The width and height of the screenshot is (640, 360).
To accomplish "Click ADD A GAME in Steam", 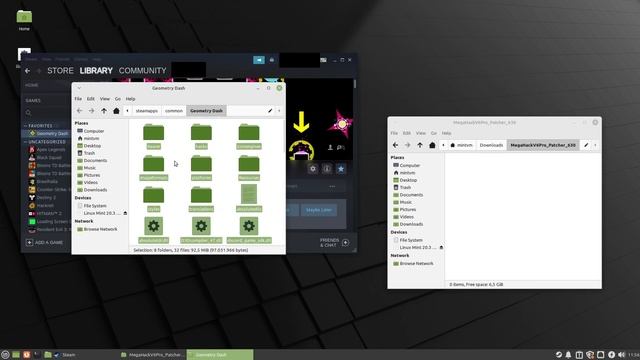I will click(x=44, y=242).
